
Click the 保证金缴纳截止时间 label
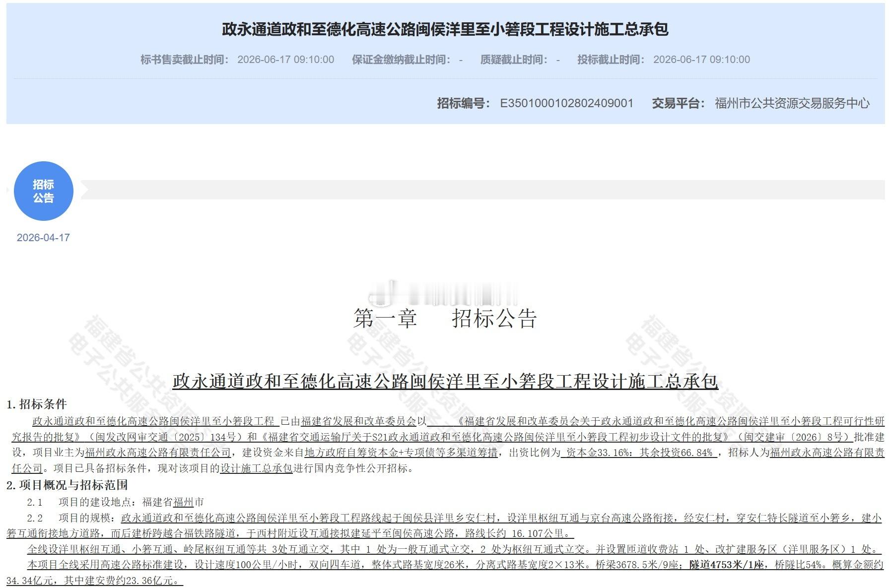coord(401,60)
